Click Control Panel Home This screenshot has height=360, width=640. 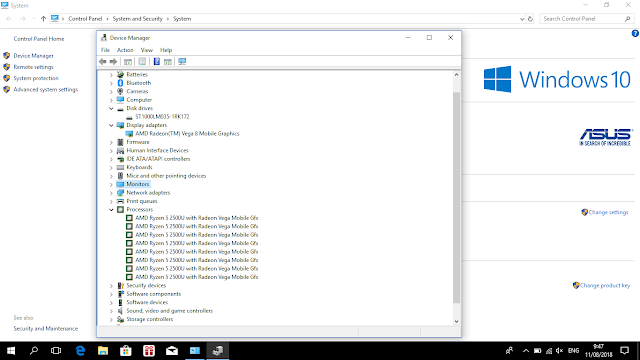point(39,39)
